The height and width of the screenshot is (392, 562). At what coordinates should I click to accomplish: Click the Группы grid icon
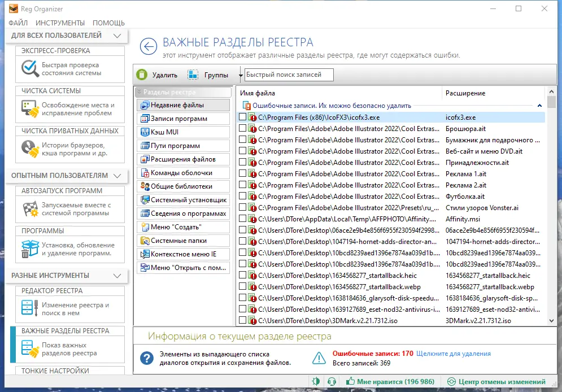[193, 75]
